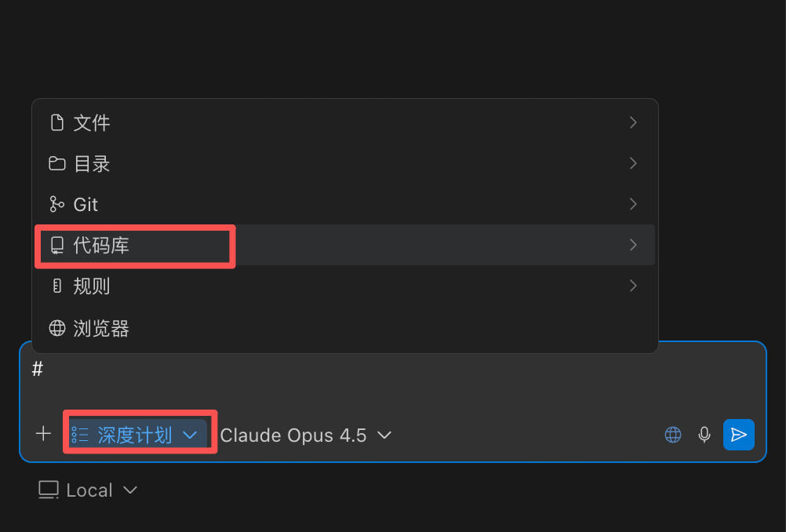Click the microphone voice input icon
The width and height of the screenshot is (786, 532).
tap(704, 435)
